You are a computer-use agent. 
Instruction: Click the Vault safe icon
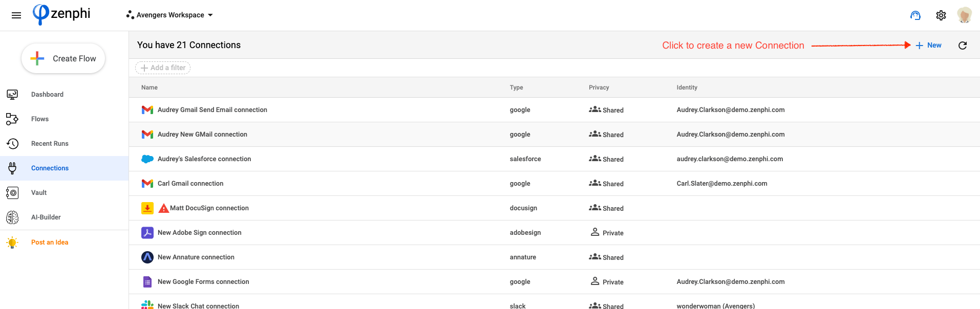[12, 192]
